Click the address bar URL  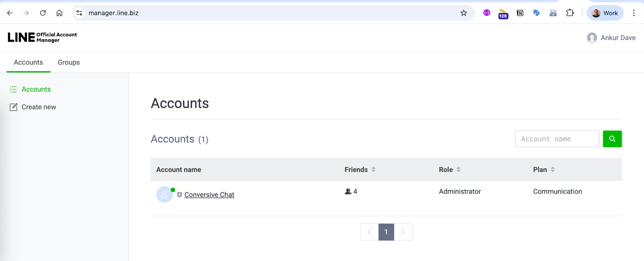[114, 13]
